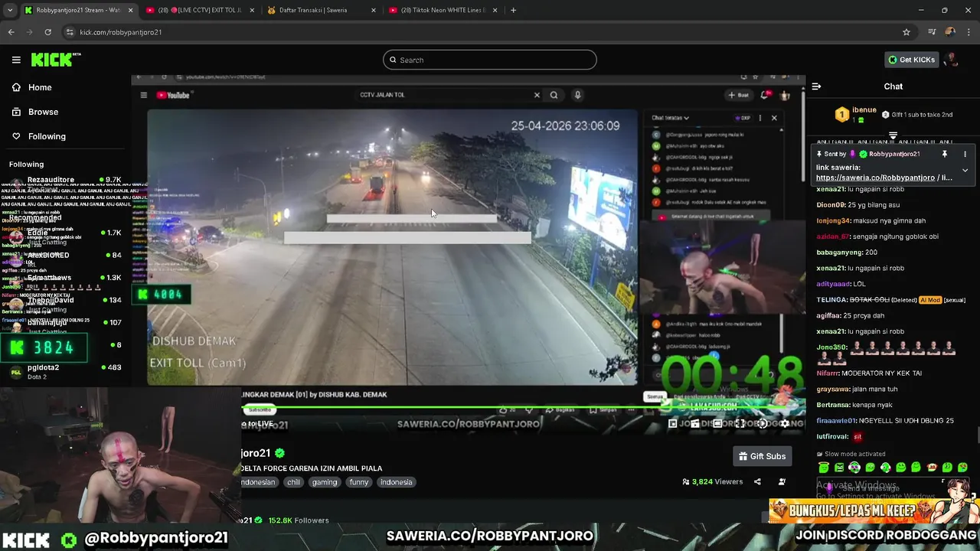
Task: Click the YouTube search magnifier in stream
Action: (554, 95)
